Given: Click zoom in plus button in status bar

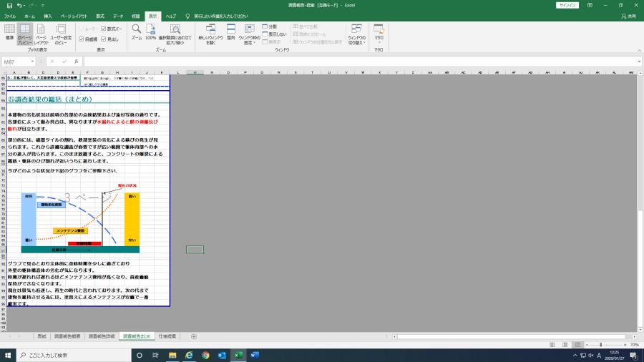Looking at the screenshot, I should (x=625, y=345).
